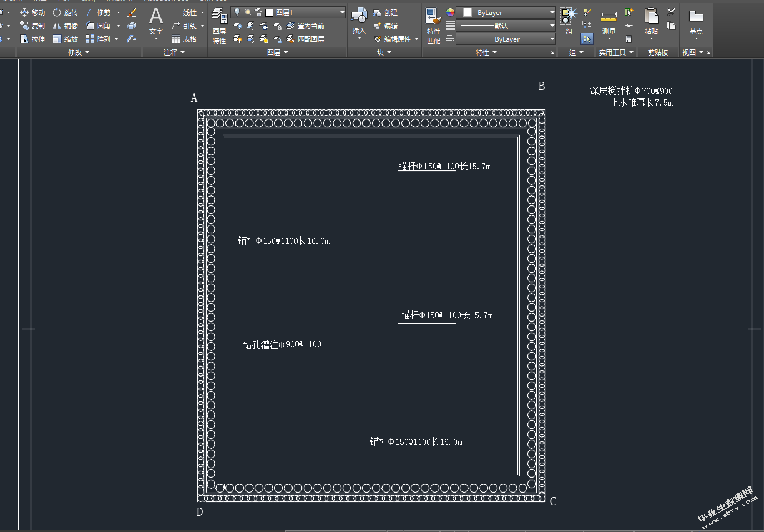The height and width of the screenshot is (532, 764).
Task: Click the Offset tool icon
Action: click(x=132, y=39)
